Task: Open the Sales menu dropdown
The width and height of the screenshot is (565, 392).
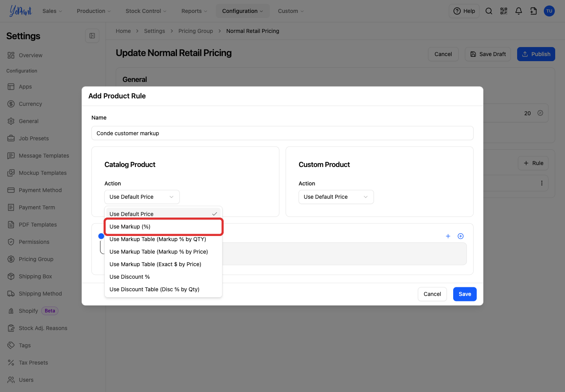Action: [x=52, y=11]
